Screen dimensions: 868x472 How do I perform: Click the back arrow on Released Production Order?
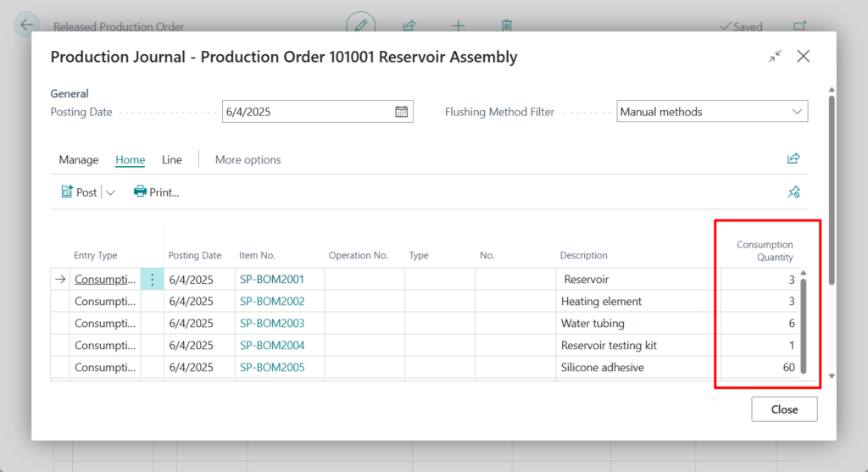(x=26, y=25)
